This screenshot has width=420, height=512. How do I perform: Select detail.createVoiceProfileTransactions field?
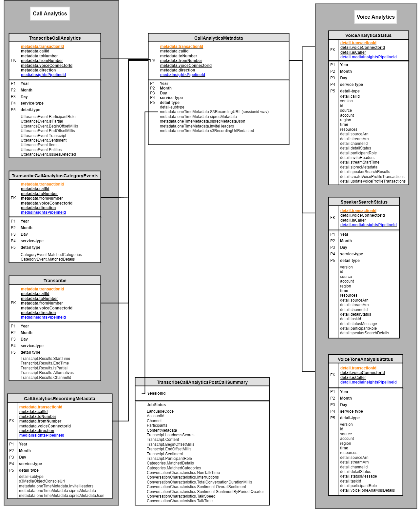tap(372, 177)
